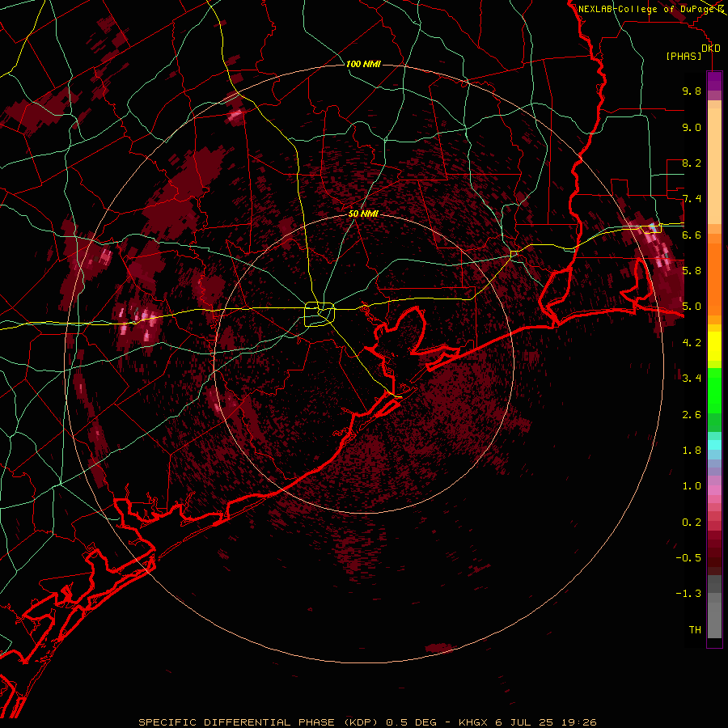Click the Specific Differential Phase caption at bottom
Screen dimensions: 728x728
[367, 722]
